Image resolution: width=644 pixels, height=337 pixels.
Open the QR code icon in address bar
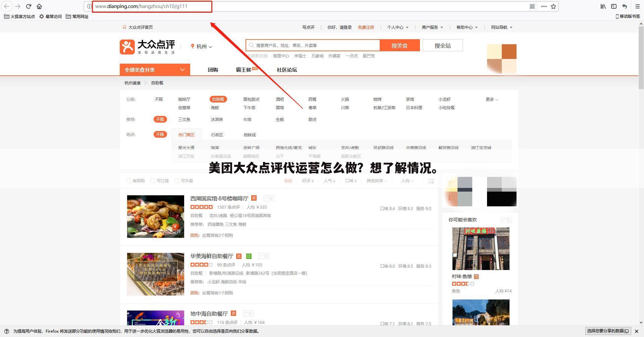coord(532,6)
